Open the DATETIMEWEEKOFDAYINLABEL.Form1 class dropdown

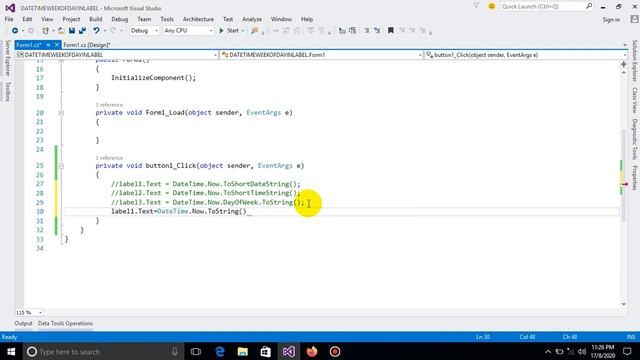point(322,55)
